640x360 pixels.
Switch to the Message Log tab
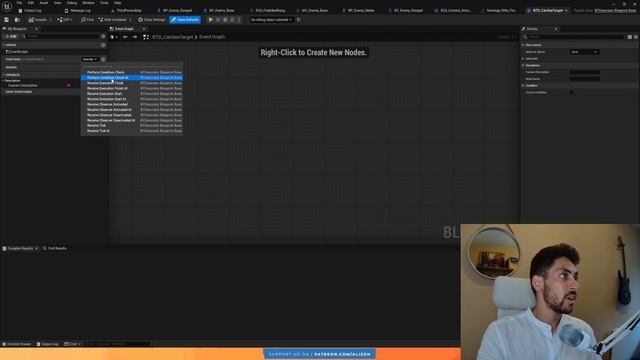(x=78, y=11)
